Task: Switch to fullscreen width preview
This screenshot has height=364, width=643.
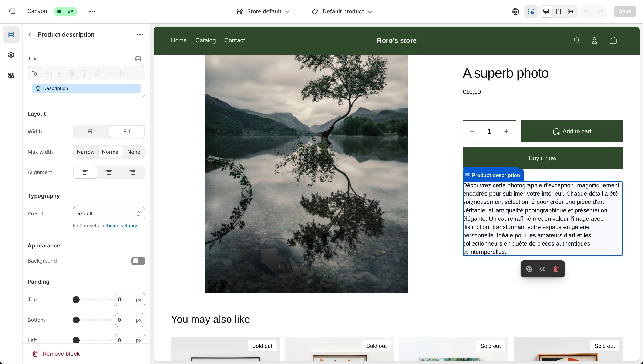Action: pos(571,11)
